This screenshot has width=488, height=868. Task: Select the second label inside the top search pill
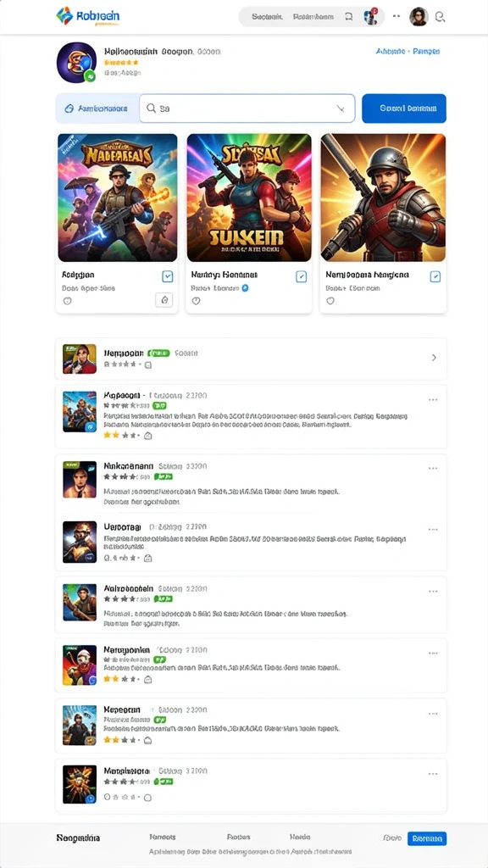pos(313,17)
